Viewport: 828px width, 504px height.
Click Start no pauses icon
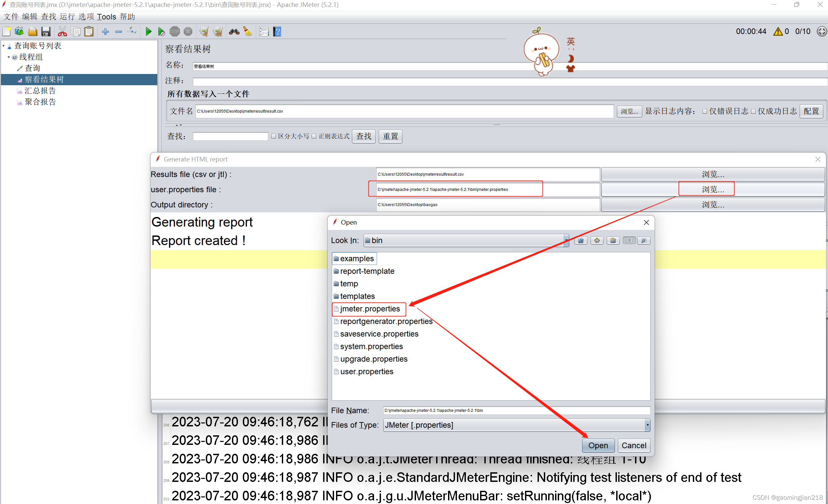pos(161,32)
